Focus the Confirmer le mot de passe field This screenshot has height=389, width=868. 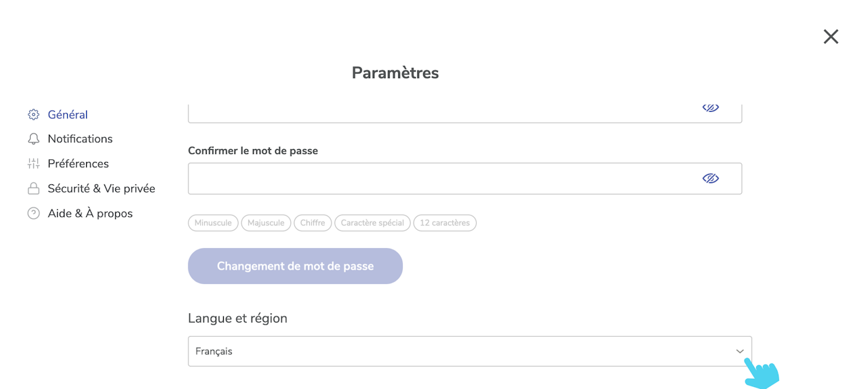coord(441,178)
